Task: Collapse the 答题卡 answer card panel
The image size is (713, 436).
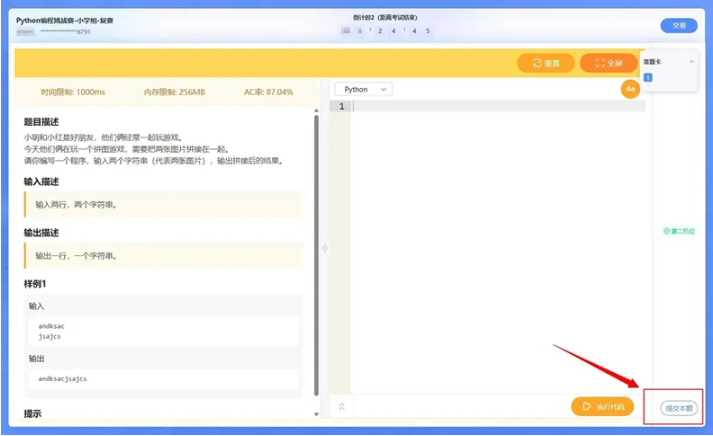Action: coord(692,62)
